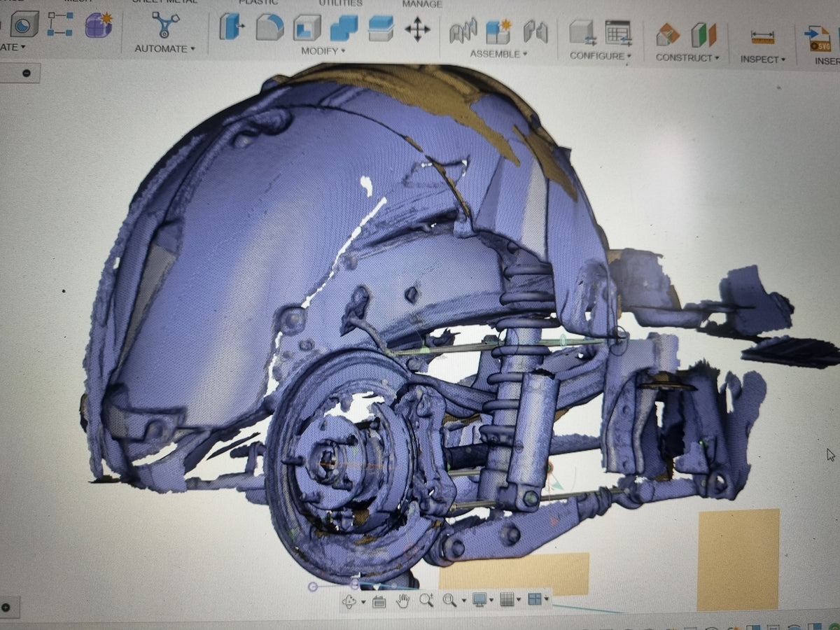Switch to the MANAGE tab

tap(422, 3)
